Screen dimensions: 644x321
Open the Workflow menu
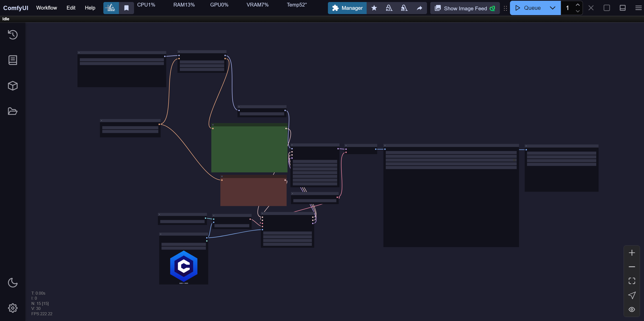point(47,8)
